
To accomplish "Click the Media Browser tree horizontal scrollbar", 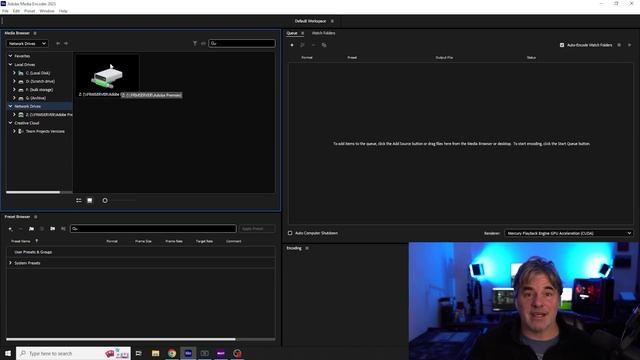I will coord(33,192).
